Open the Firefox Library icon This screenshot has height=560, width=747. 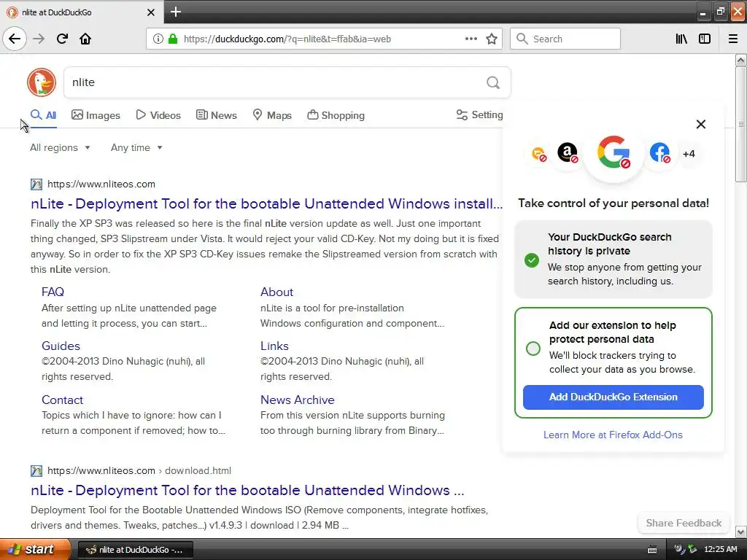coord(681,39)
